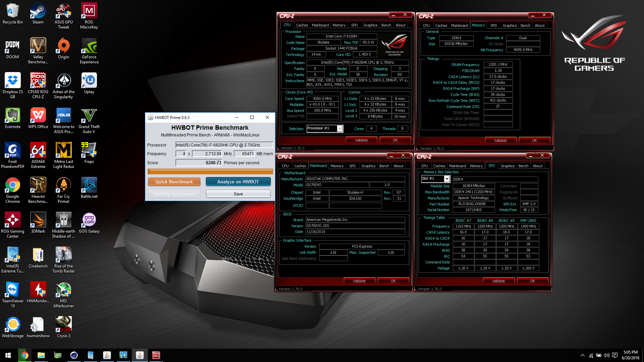Open Cinebench desktop icon
This screenshot has width=644, height=362.
pos(38,257)
